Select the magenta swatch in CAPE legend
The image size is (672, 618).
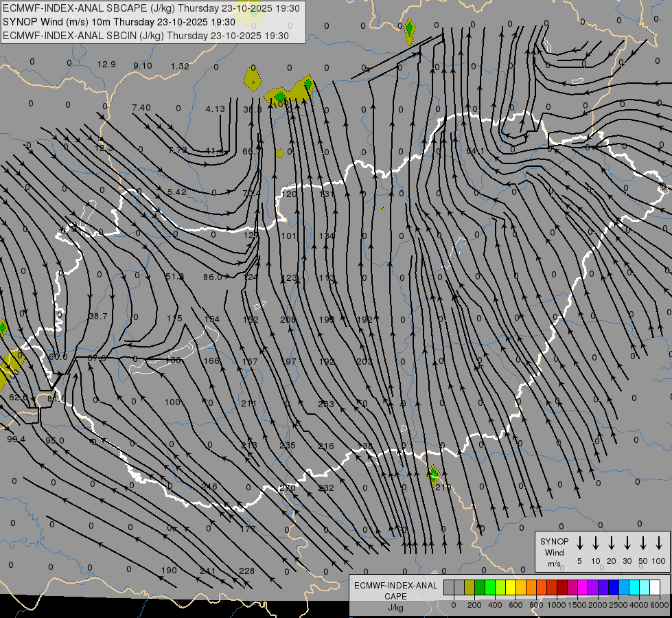(x=583, y=587)
